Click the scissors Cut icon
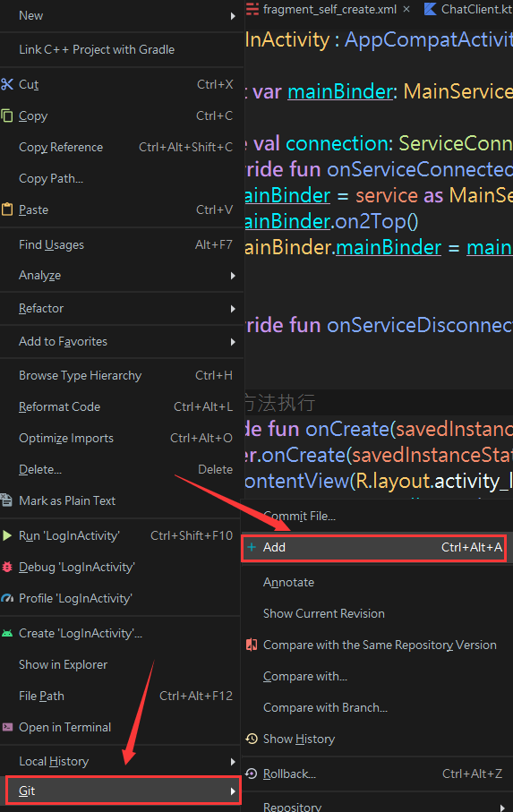The height and width of the screenshot is (812, 513). click(x=7, y=84)
